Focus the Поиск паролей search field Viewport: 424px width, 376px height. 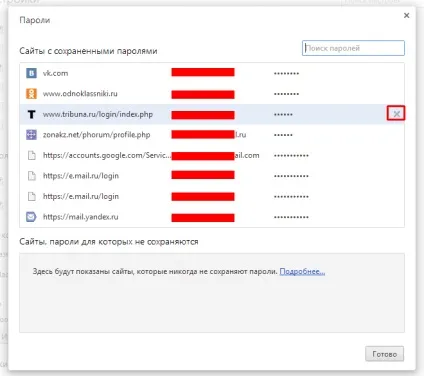pyautogui.click(x=353, y=48)
